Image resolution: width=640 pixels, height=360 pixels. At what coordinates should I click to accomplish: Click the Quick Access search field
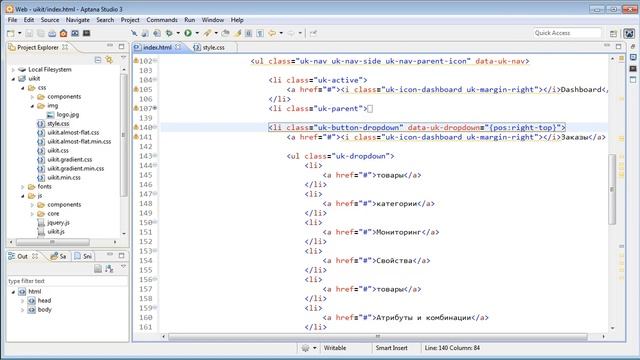(567, 33)
